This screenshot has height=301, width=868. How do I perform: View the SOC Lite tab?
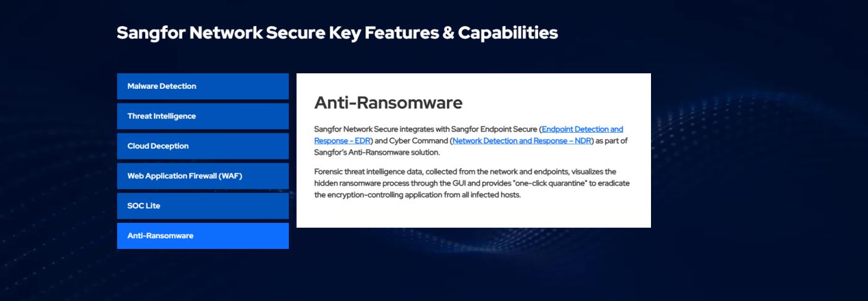click(x=203, y=205)
